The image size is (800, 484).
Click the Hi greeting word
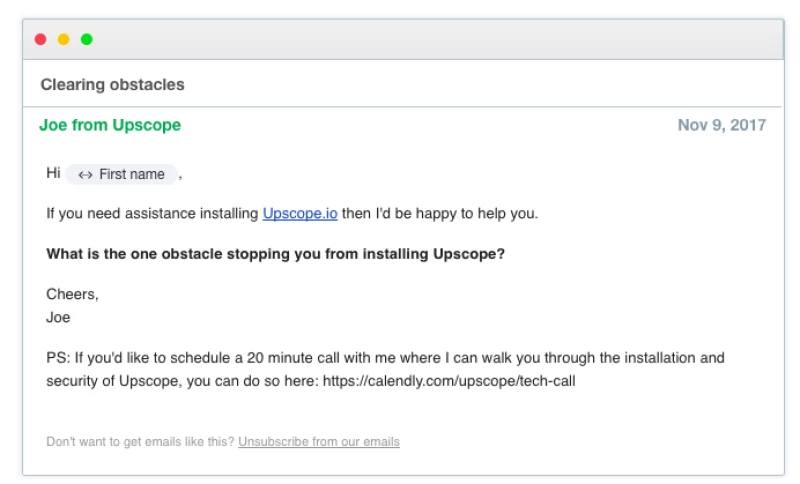53,173
